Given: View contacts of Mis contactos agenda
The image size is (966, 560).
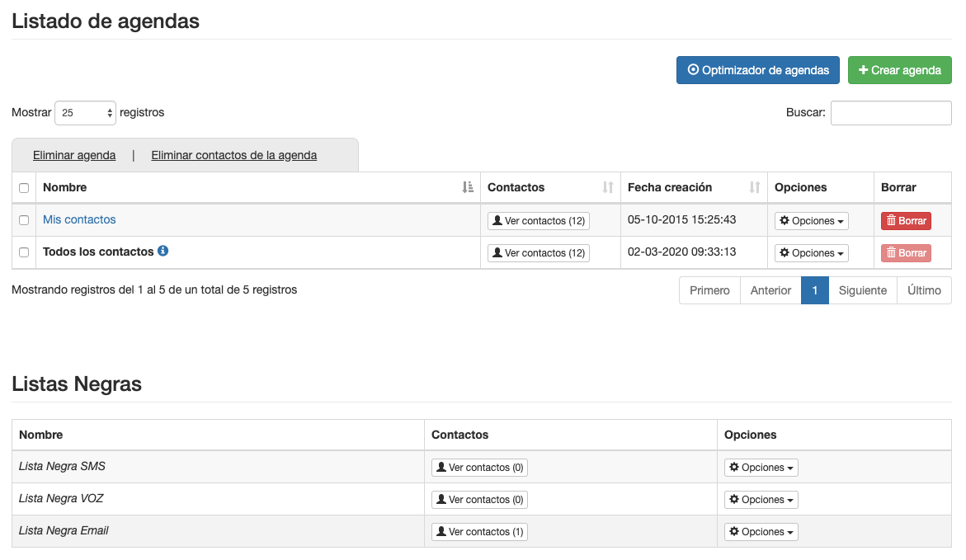Looking at the screenshot, I should (x=538, y=221).
